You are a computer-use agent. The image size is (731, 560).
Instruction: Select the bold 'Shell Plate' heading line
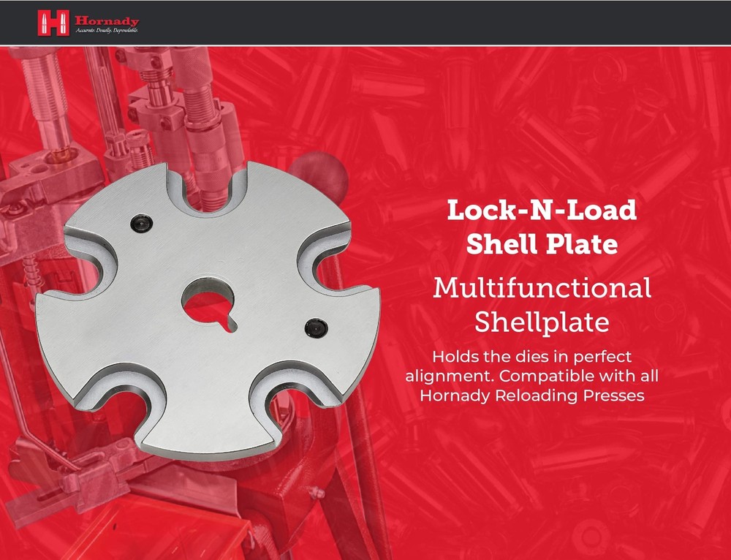pyautogui.click(x=541, y=245)
